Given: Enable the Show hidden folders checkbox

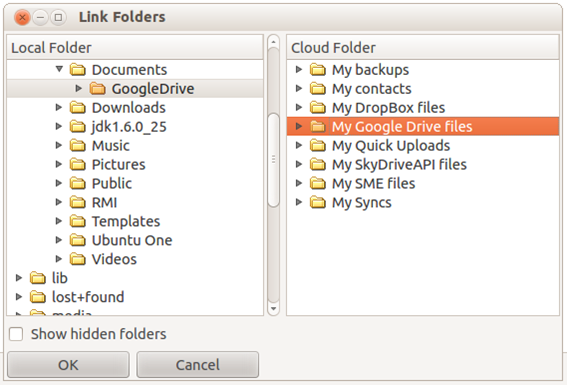Looking at the screenshot, I should pyautogui.click(x=16, y=334).
